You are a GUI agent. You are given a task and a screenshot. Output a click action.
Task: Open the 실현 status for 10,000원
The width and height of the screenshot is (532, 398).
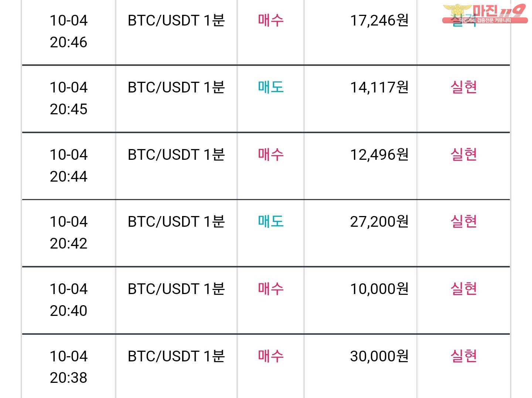pos(464,289)
